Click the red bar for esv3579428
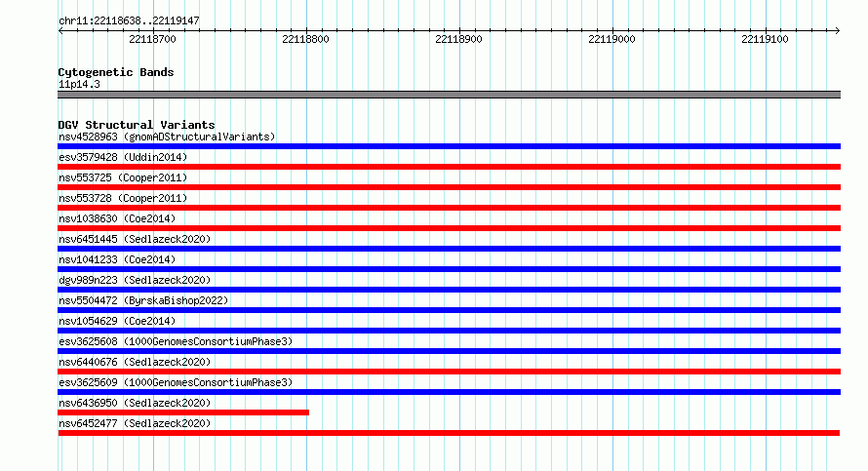868x471 pixels. [x=449, y=167]
